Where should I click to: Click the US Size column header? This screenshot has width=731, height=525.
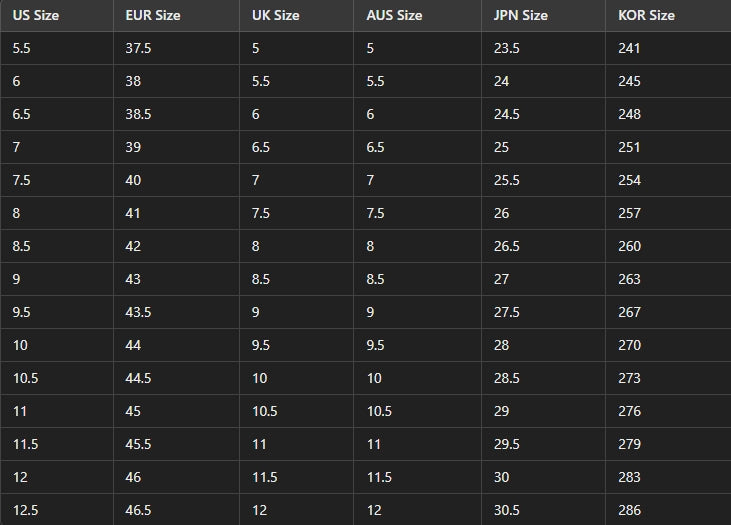click(36, 15)
